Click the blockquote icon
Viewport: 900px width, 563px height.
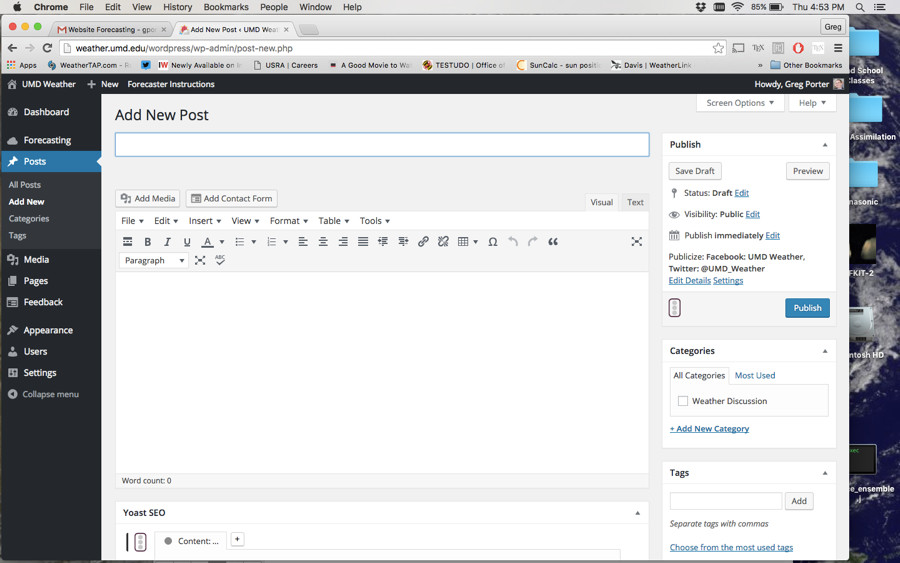[553, 242]
